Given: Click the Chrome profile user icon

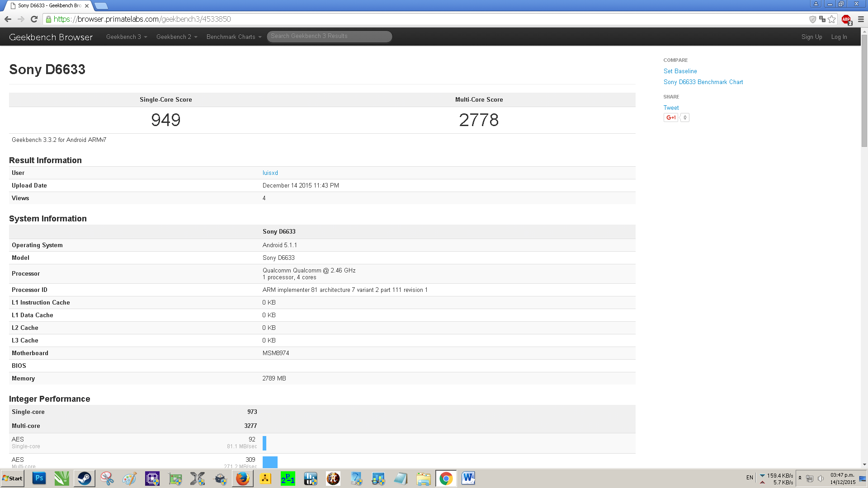Looking at the screenshot, I should click(x=816, y=4).
